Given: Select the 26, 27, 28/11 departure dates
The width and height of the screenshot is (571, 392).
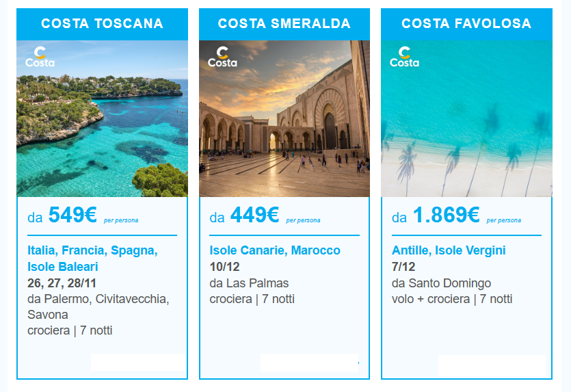Looking at the screenshot, I should (x=62, y=283).
